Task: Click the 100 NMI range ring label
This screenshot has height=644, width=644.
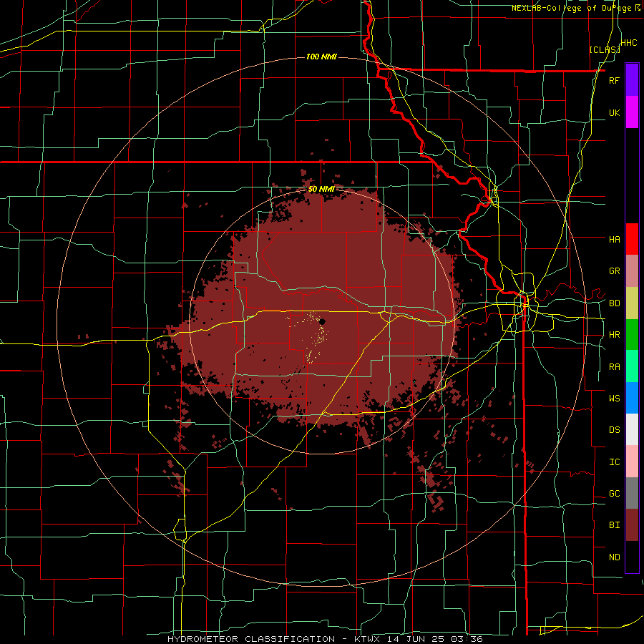Action: (x=321, y=57)
